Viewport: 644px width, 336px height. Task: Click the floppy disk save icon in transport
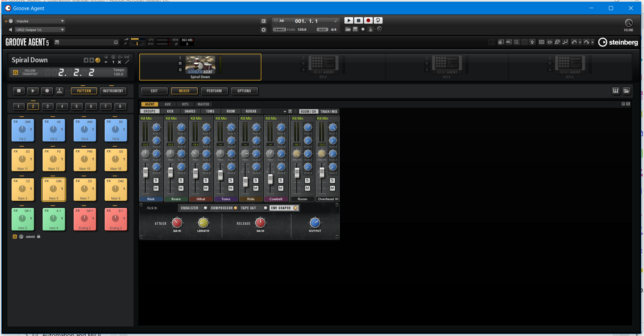pos(355,29)
